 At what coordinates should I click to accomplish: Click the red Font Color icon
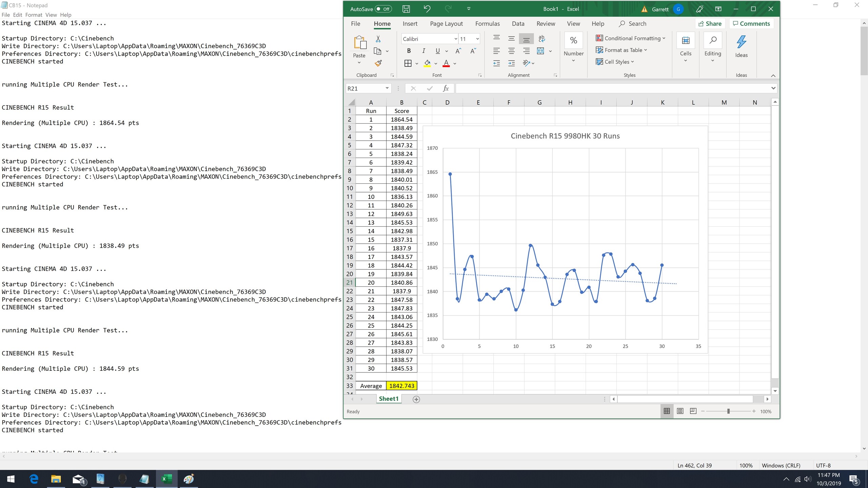pyautogui.click(x=446, y=63)
